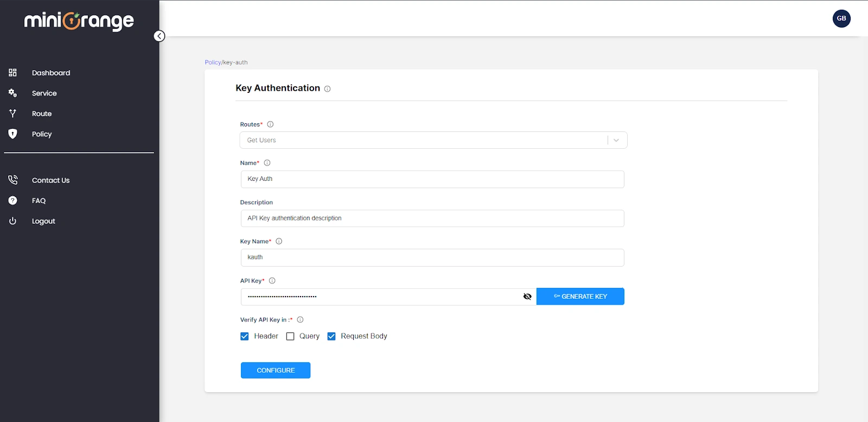Click the Name input field
This screenshot has height=422, width=868.
click(x=432, y=179)
